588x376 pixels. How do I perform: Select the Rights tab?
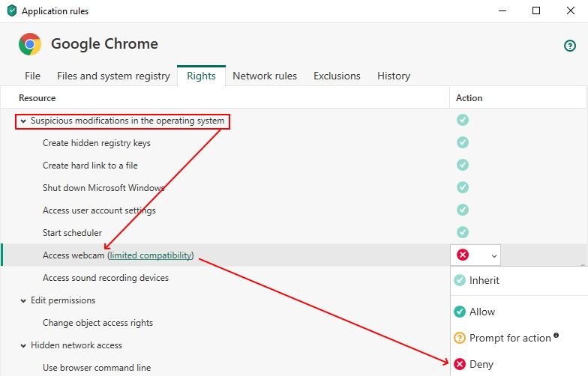tap(201, 76)
